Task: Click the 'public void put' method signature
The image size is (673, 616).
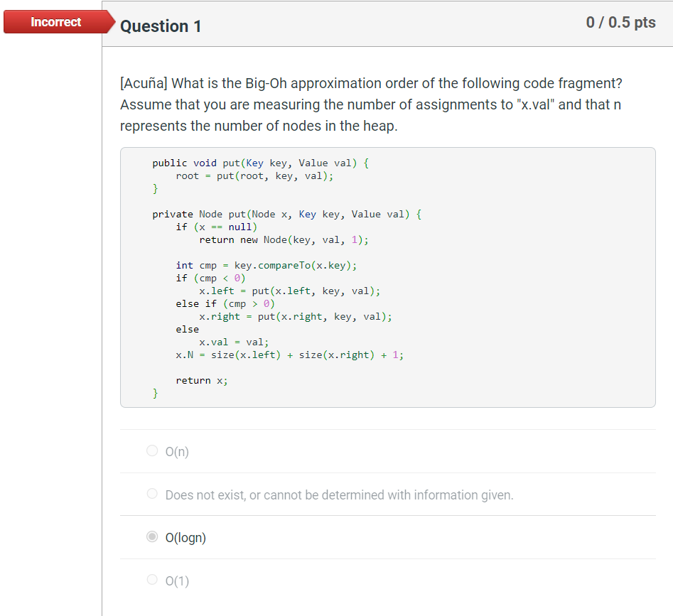Action: (259, 163)
